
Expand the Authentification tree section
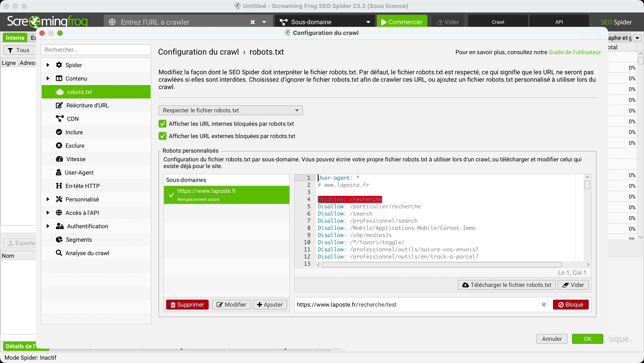point(48,226)
